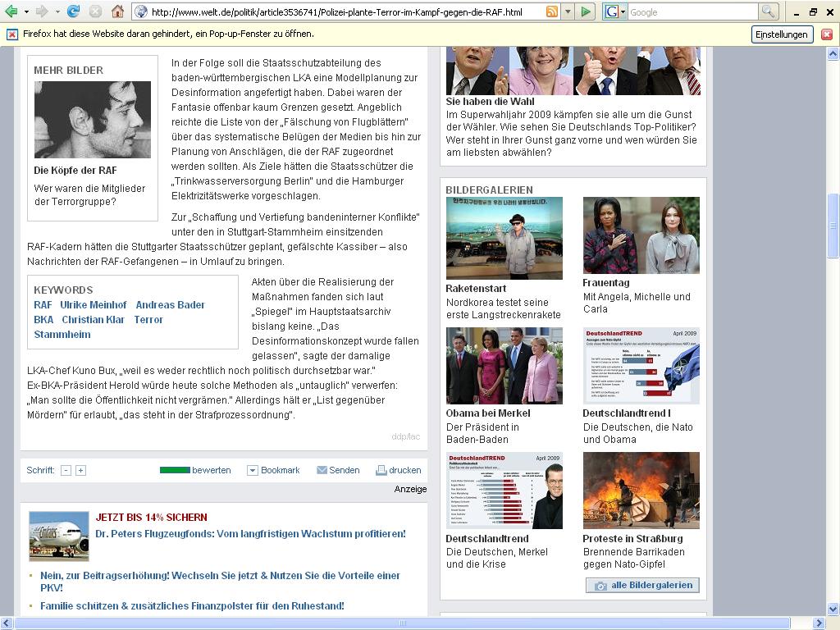This screenshot has width=840, height=630.
Task: Open Obama bei Merkel title link
Action: tap(488, 413)
